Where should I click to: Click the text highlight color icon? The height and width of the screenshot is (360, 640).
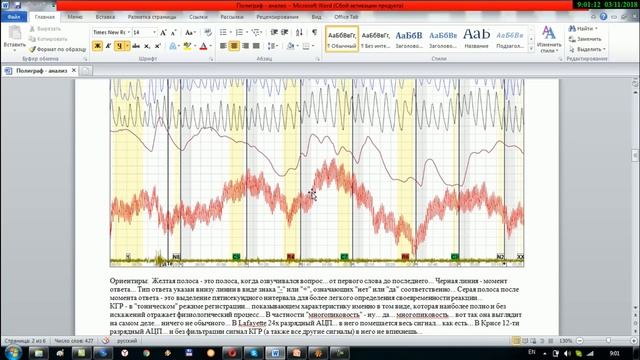[187, 46]
